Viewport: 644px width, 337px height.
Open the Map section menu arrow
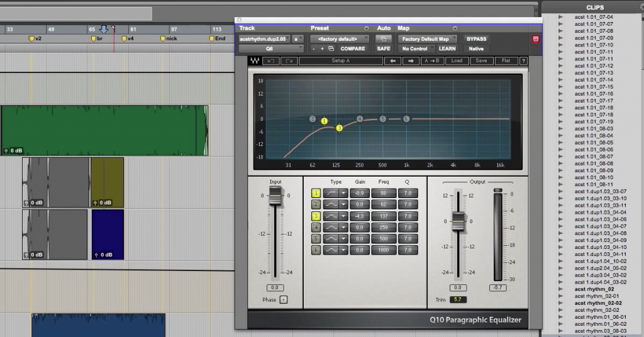455,28
